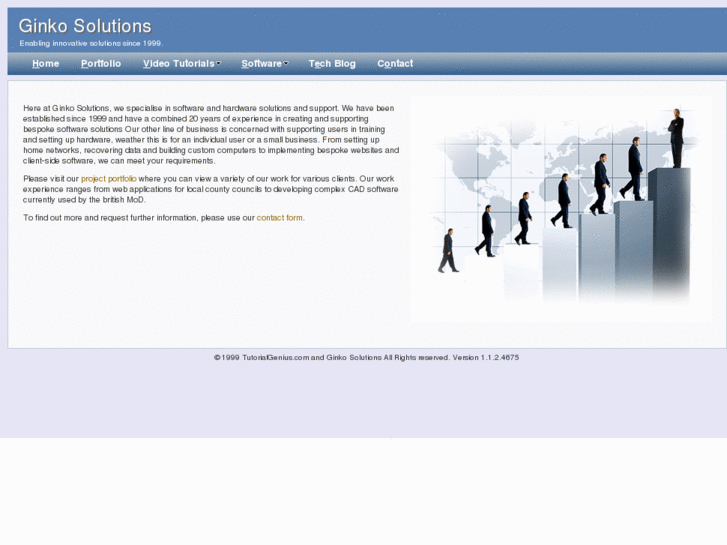
Task: Click the sentence 'To find out more and request'
Action: click(x=164, y=218)
